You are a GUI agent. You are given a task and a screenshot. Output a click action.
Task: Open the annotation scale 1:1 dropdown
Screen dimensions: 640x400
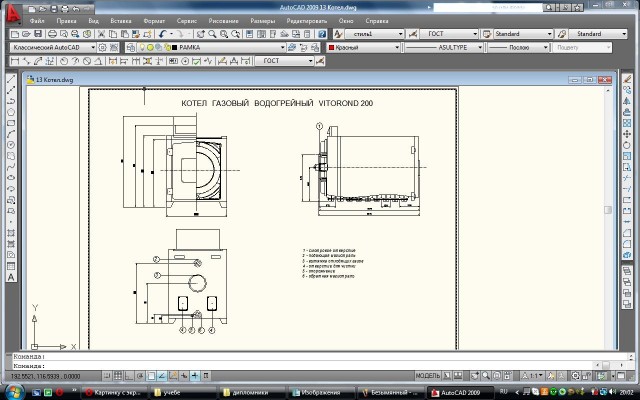click(533, 376)
